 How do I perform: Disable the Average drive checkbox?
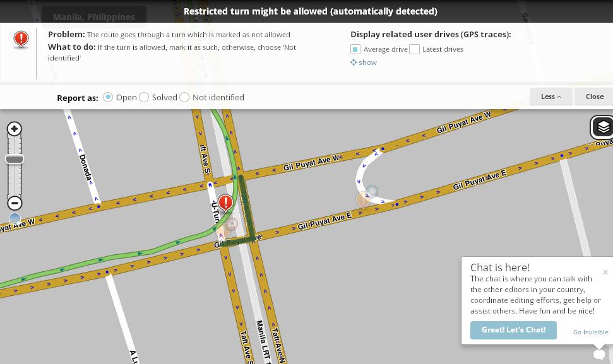tap(355, 49)
